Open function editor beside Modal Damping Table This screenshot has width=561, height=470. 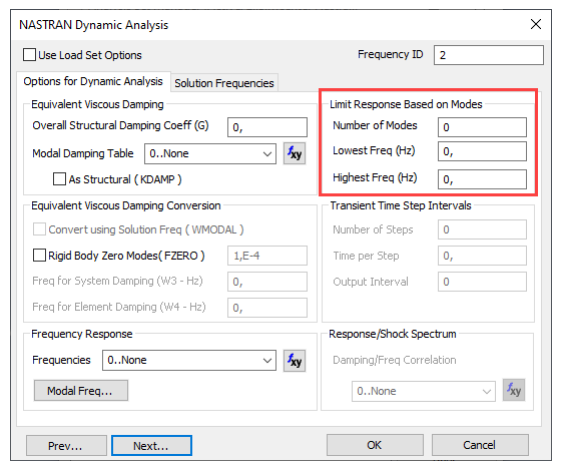pos(294,153)
